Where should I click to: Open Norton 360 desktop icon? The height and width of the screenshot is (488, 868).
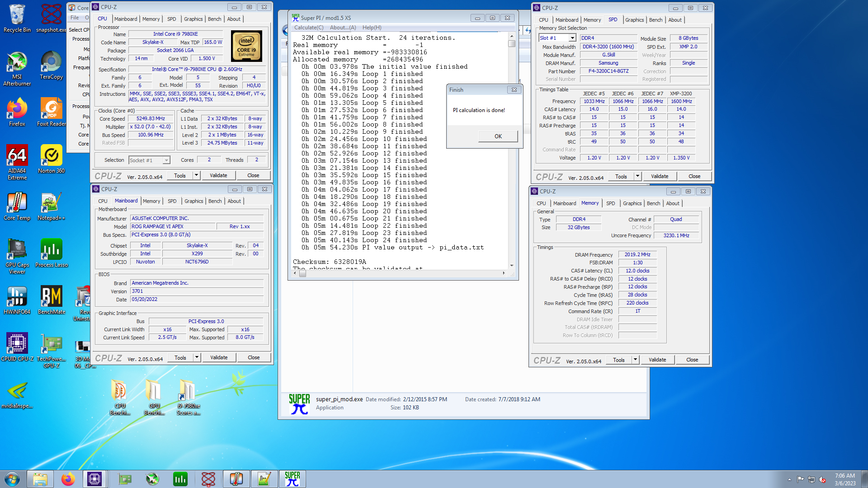[52, 160]
